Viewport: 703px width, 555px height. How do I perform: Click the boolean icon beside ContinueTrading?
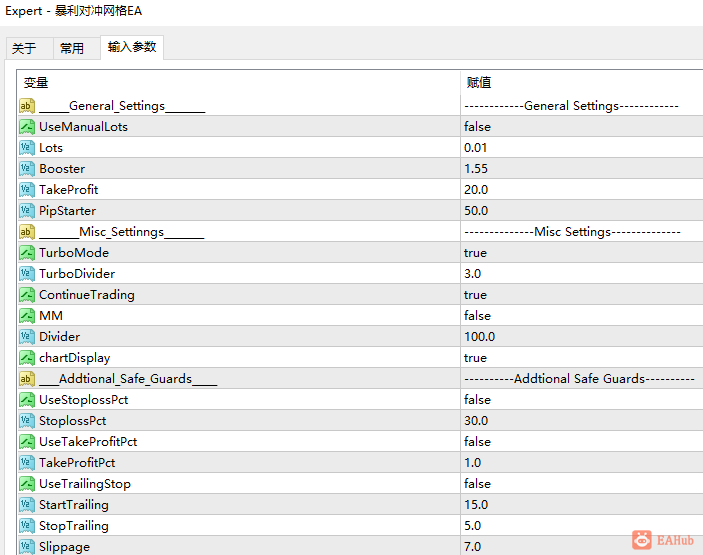pos(27,295)
